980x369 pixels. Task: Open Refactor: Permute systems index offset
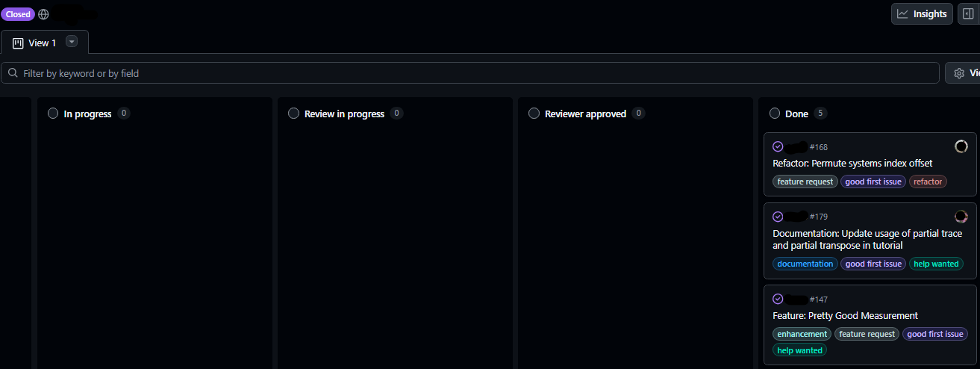tap(852, 163)
